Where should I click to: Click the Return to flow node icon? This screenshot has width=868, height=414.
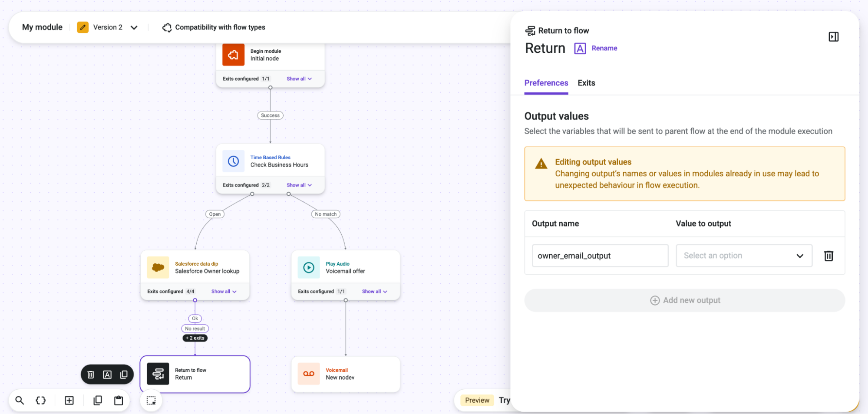pyautogui.click(x=158, y=374)
